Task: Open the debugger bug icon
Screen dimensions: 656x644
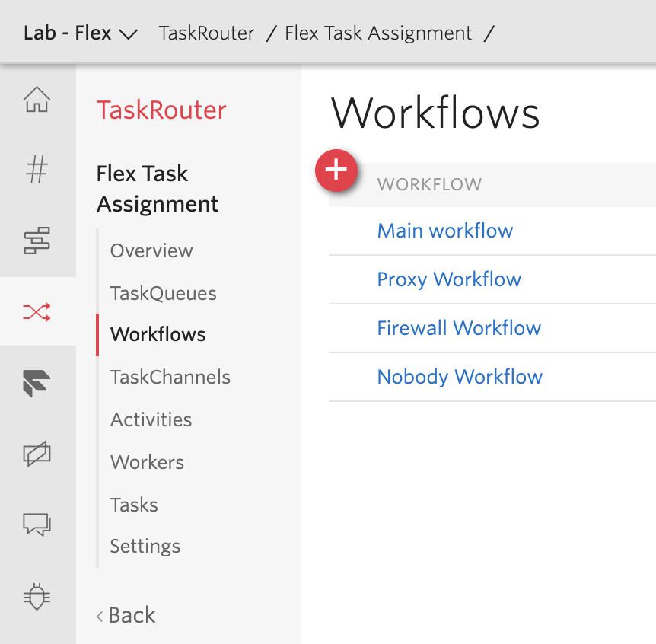Action: pos(37,596)
